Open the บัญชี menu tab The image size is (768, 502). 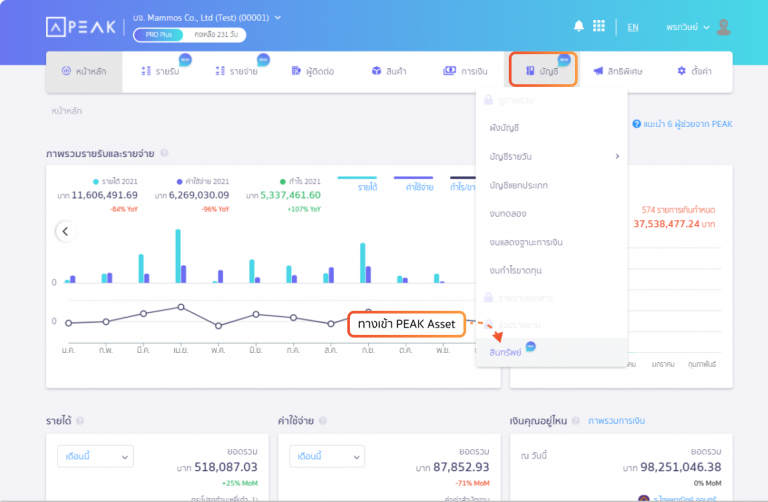pos(543,72)
